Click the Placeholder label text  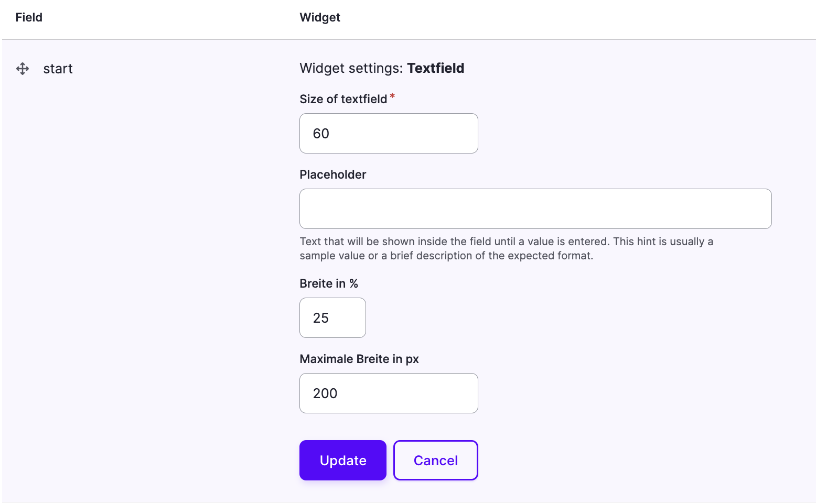pyautogui.click(x=332, y=174)
